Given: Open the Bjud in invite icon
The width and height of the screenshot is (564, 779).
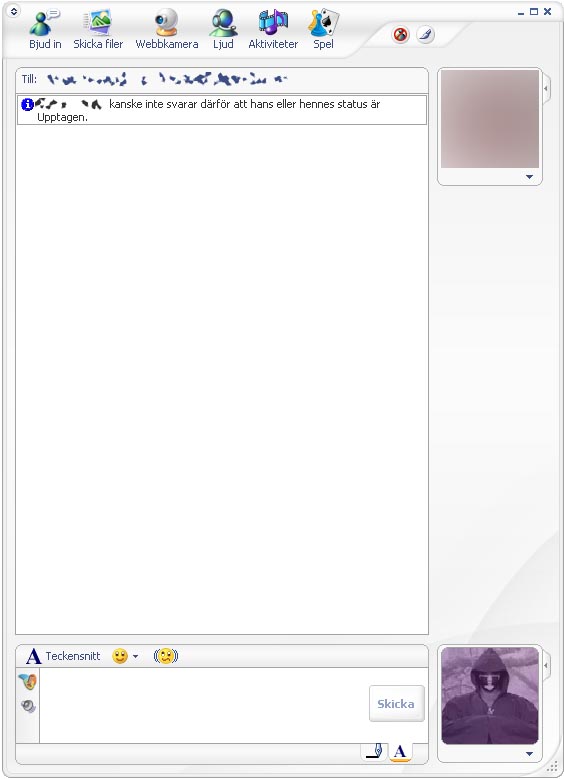Looking at the screenshot, I should 45,30.
